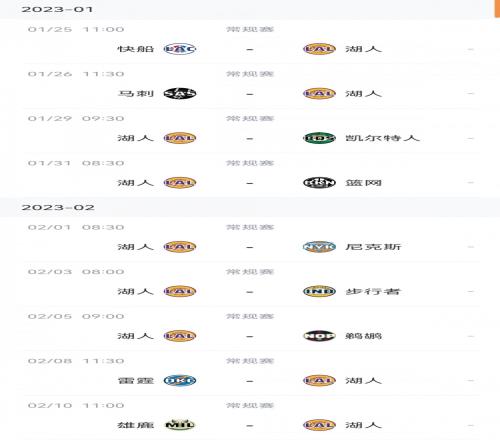Image resolution: width=500 pixels, height=440 pixels.
Task: Select the 尼克斯 team name
Action: tap(373, 247)
